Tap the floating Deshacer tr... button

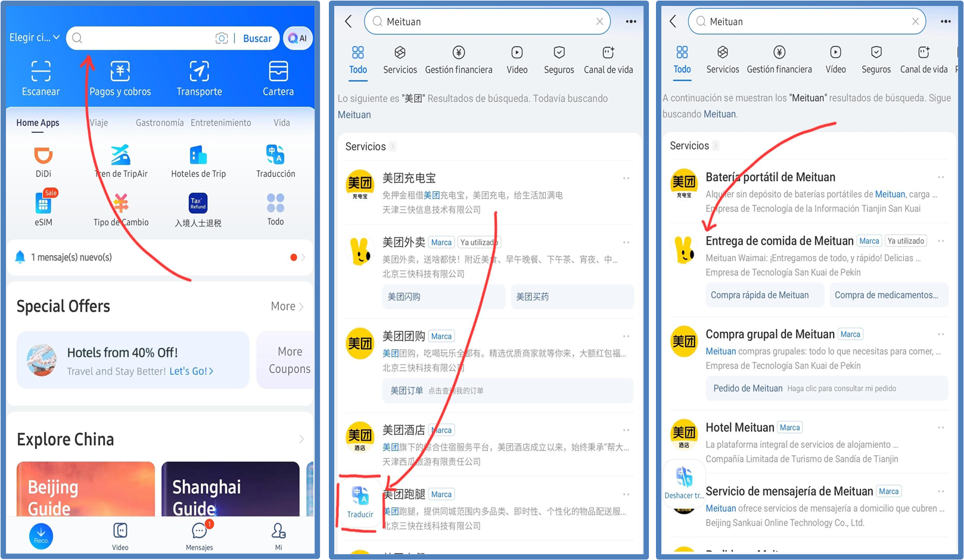[684, 484]
